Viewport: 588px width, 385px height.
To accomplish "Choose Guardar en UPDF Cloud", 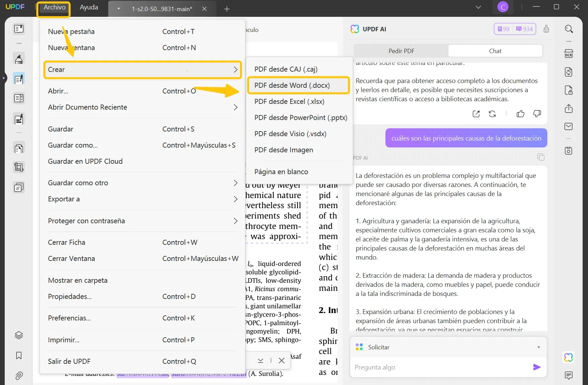I will 143,161.
